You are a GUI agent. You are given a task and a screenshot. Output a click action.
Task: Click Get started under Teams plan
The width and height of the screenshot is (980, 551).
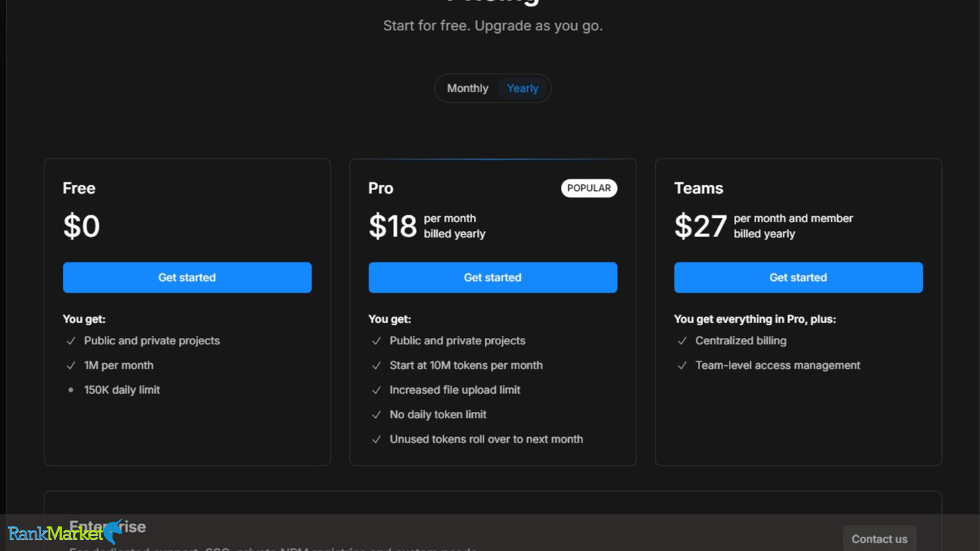(x=798, y=278)
